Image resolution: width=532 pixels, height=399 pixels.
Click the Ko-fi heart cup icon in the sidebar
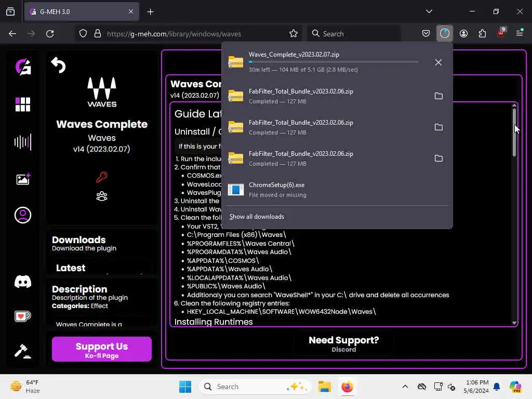click(x=23, y=316)
